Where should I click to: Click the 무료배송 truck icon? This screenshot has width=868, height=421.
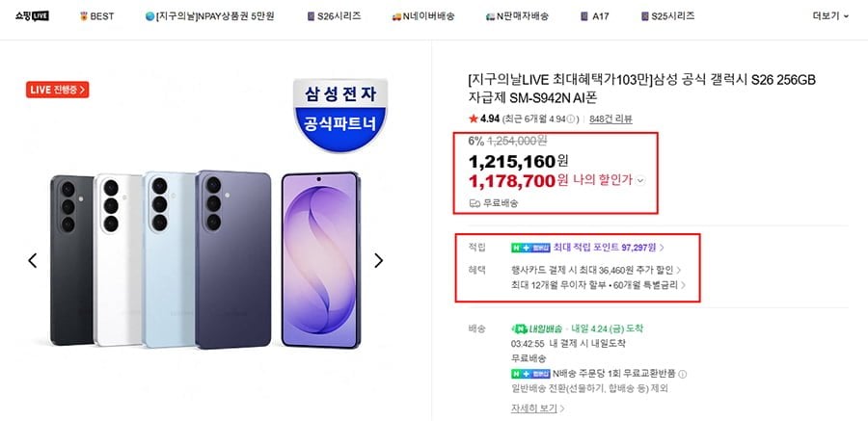(474, 203)
